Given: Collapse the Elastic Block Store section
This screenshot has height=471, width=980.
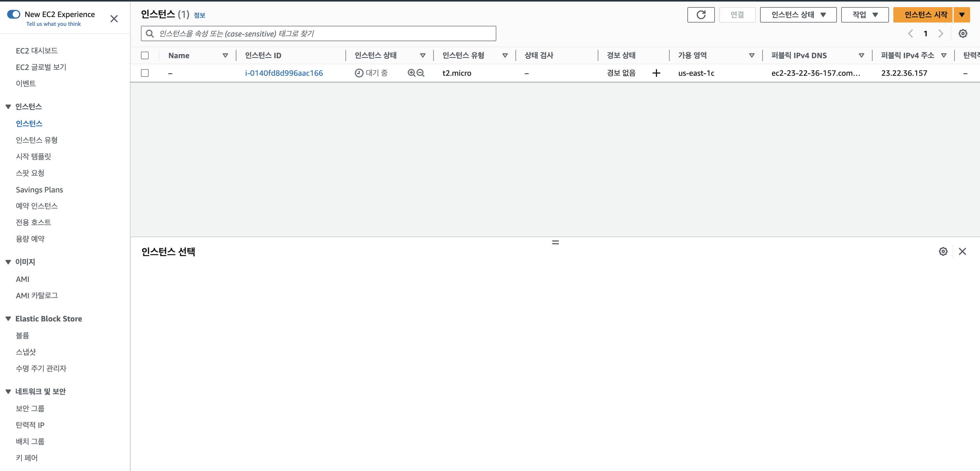Looking at the screenshot, I should [x=9, y=319].
